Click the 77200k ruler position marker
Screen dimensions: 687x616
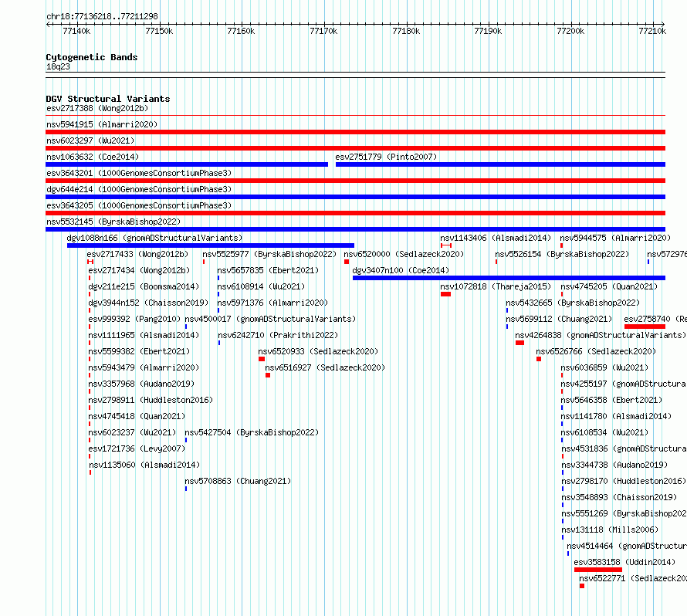570,31
